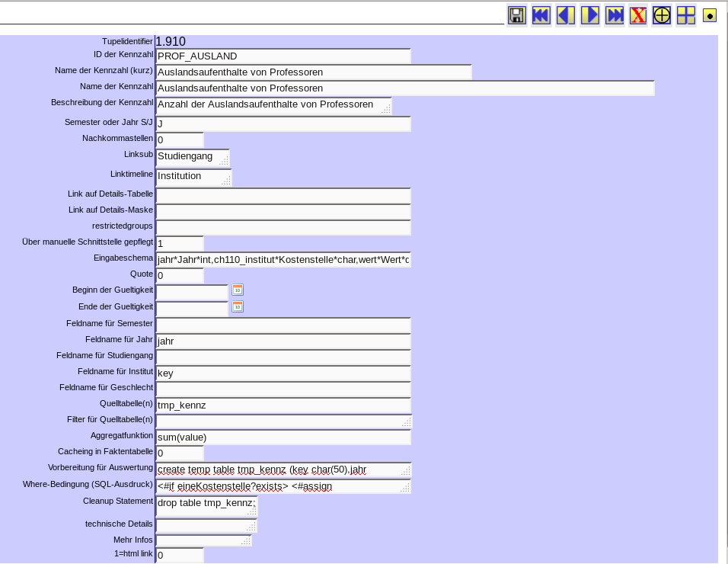The height and width of the screenshot is (564, 728).
Task: Edit Semester oder Jahr S/J field
Action: 283,124
